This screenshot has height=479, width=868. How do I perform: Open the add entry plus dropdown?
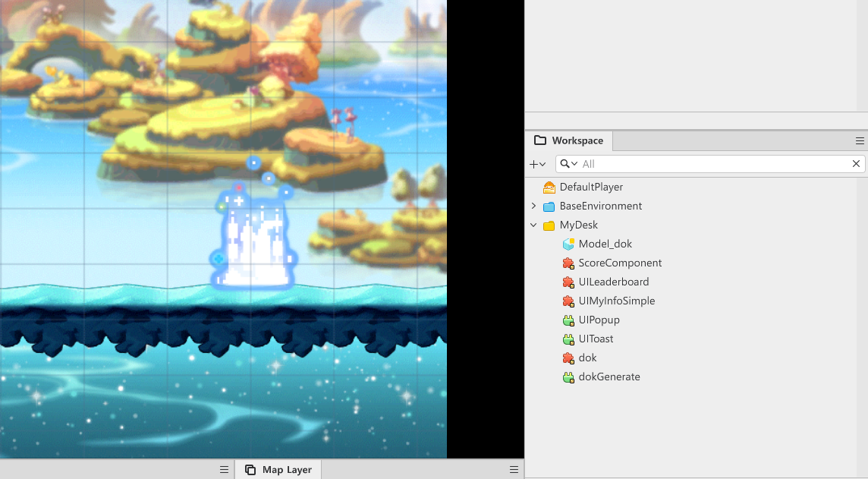tap(537, 164)
